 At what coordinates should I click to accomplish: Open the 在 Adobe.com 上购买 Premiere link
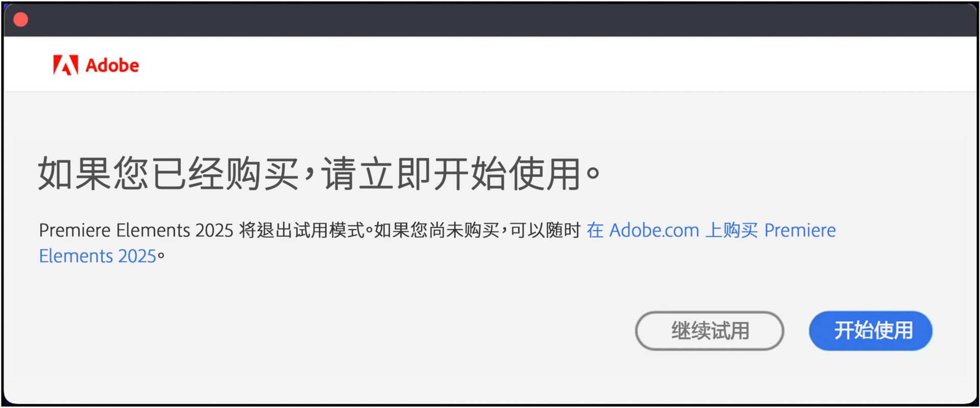click(x=711, y=230)
